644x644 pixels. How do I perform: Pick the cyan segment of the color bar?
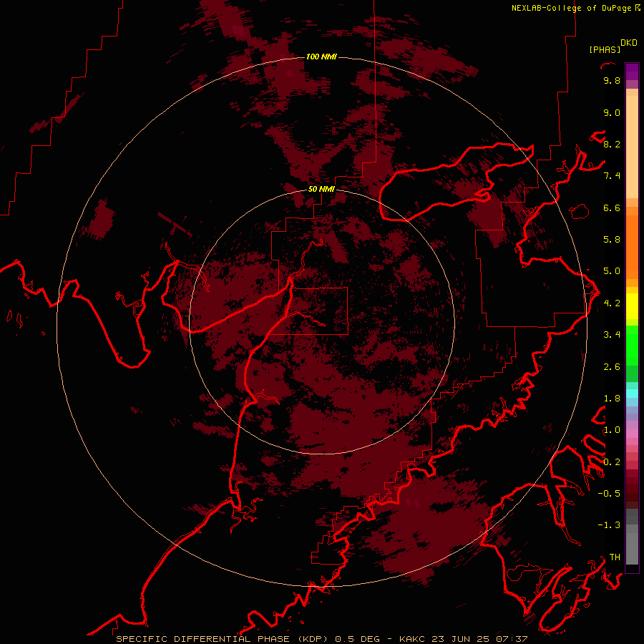[632, 394]
